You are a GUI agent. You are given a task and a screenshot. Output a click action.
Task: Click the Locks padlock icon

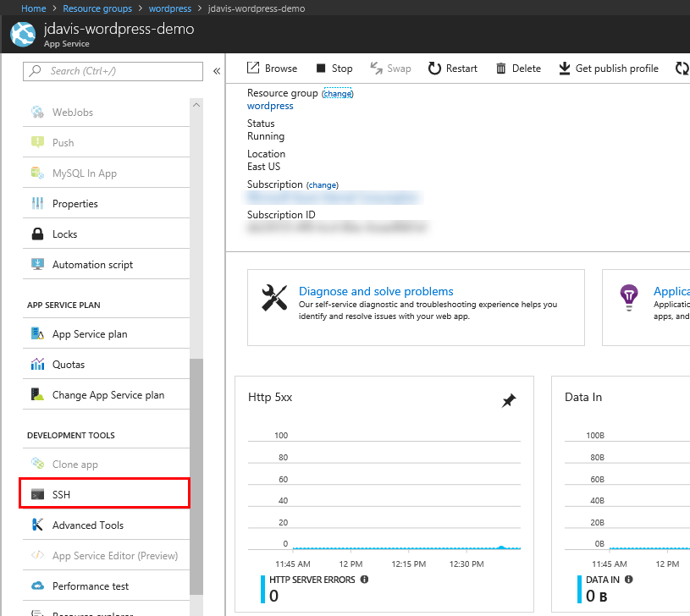pos(37,234)
